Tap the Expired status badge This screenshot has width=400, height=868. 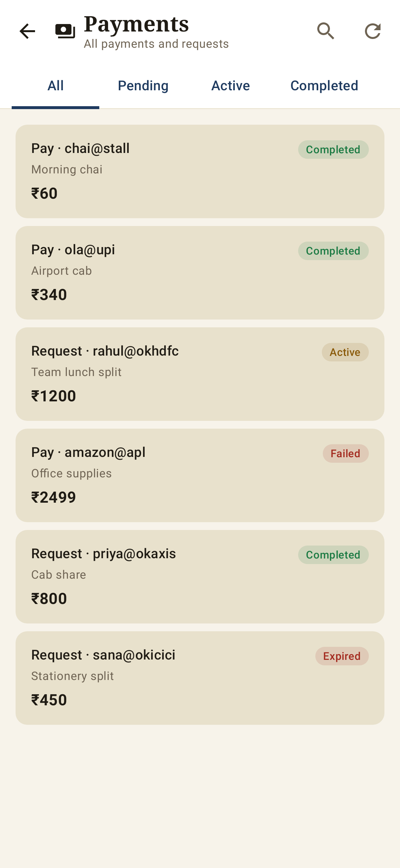tap(342, 656)
